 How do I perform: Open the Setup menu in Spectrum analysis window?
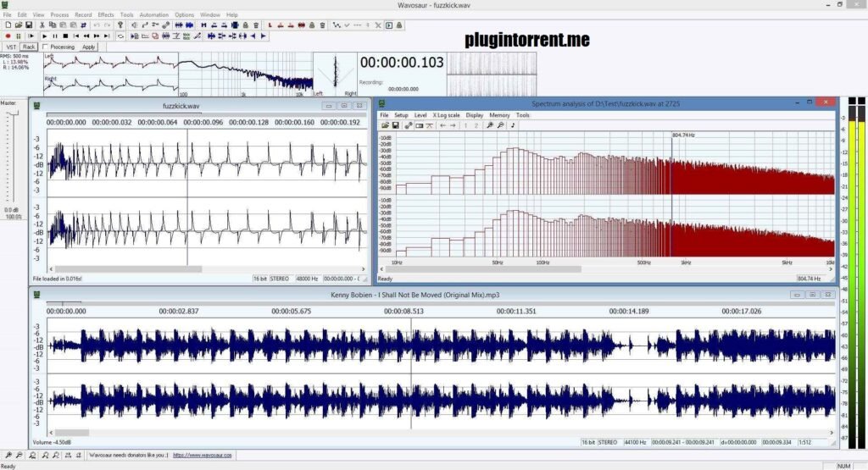tap(401, 115)
